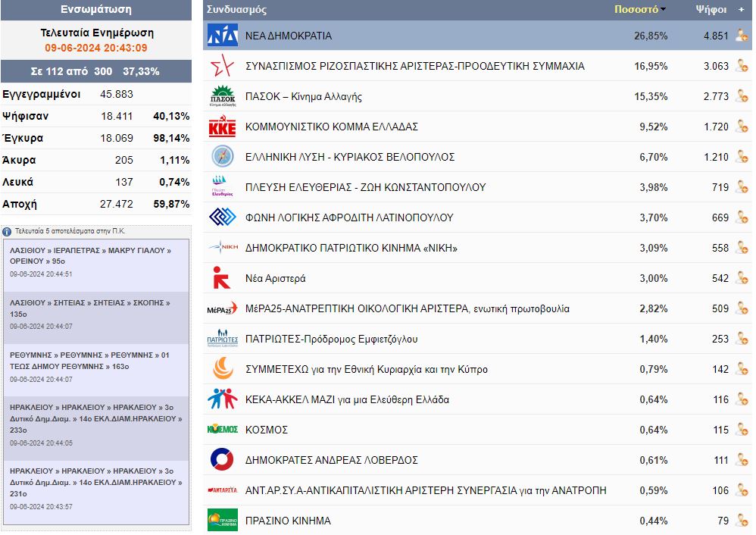The image size is (756, 535).
Task: Open candidates icon for ΠΑΤΡΙΩΤΕΣ row
Action: 742,339
